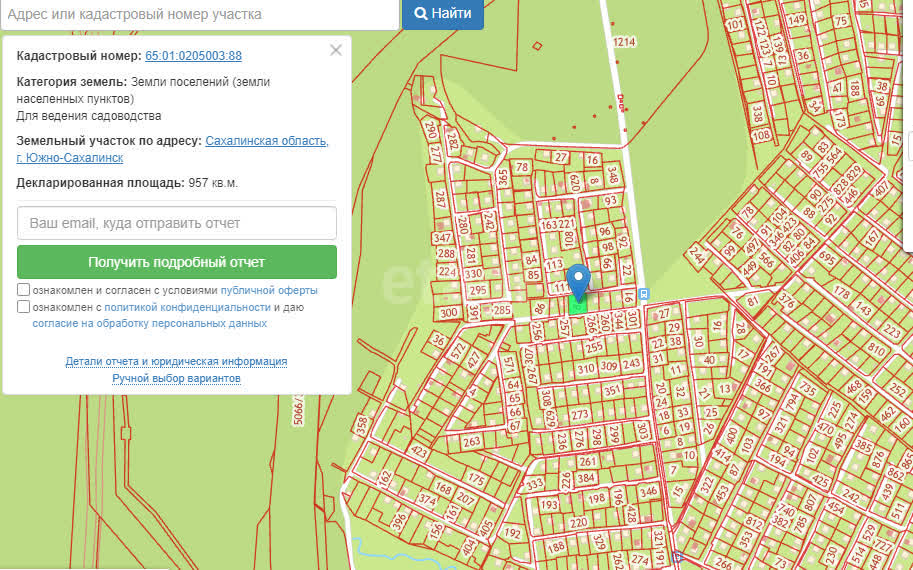Check the privacy policy consent checkbox
The height and width of the screenshot is (570, 913).
(x=24, y=307)
